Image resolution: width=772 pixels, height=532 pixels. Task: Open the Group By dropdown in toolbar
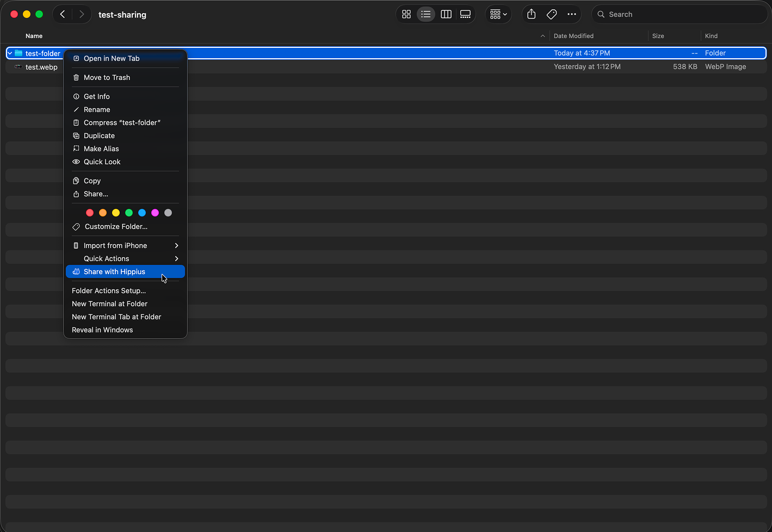498,14
